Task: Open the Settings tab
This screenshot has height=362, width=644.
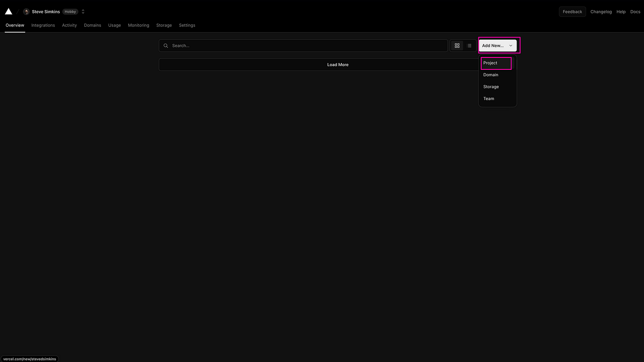Action: [x=187, y=25]
